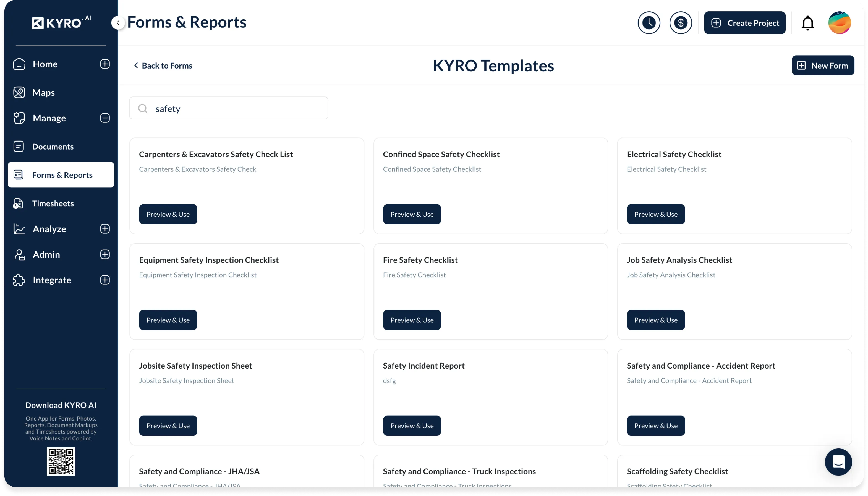Open the user profile avatar
Screen dimensions: 868x496
(839, 23)
